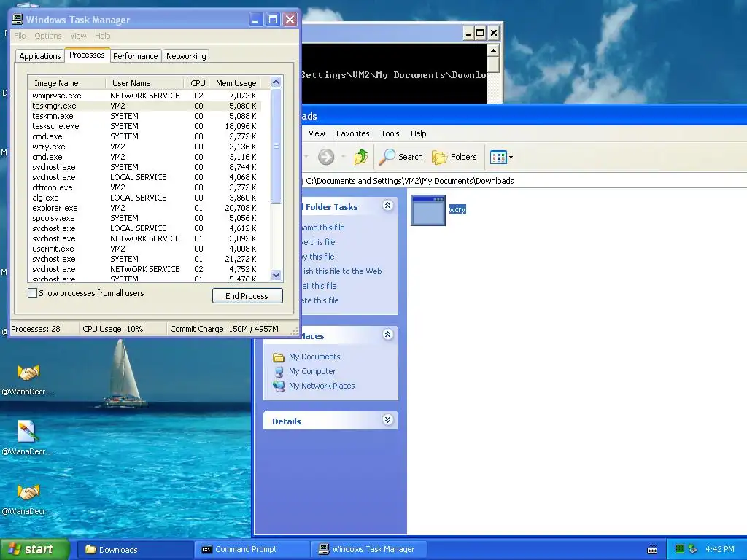
Task: Switch to the Performance tab
Action: point(135,56)
